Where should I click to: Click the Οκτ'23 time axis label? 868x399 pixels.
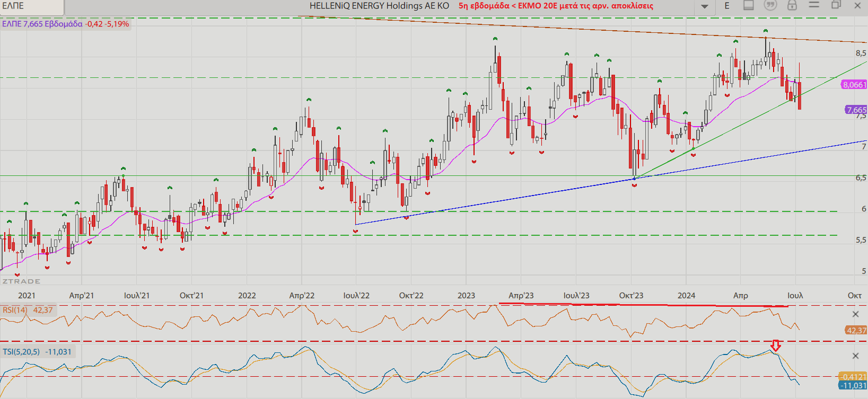tap(631, 296)
